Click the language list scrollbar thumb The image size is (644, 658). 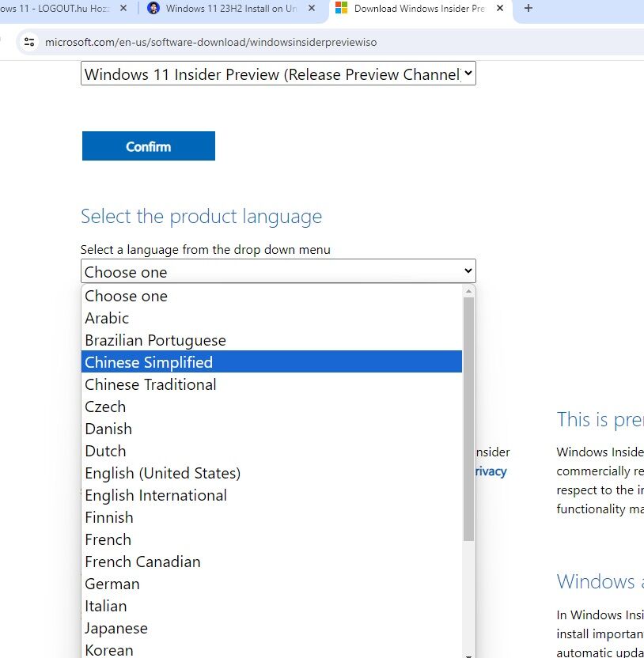coord(468,419)
